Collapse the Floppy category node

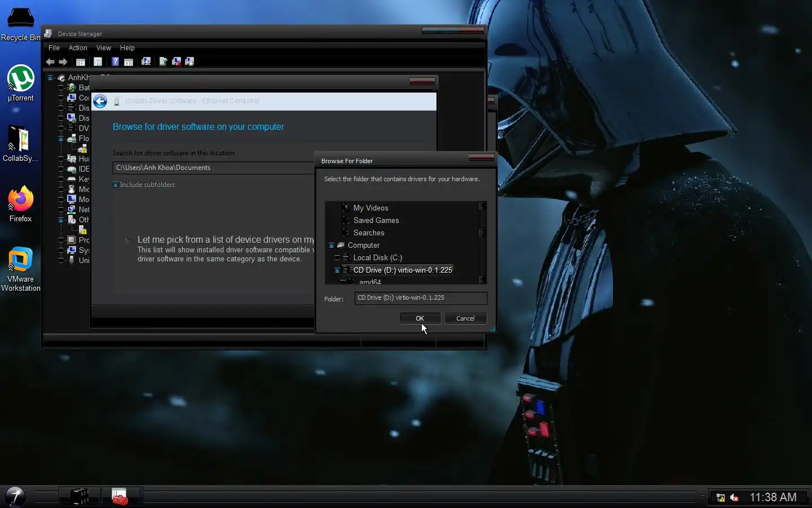tap(61, 138)
